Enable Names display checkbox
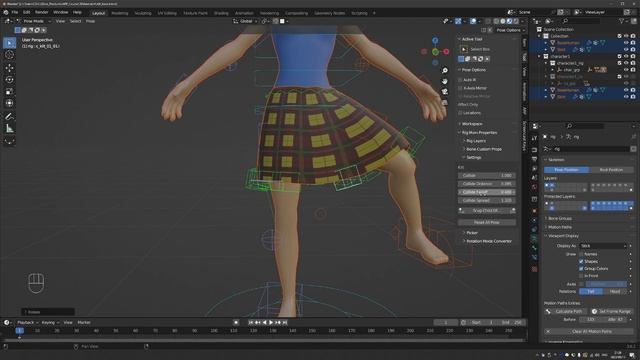 (x=581, y=254)
